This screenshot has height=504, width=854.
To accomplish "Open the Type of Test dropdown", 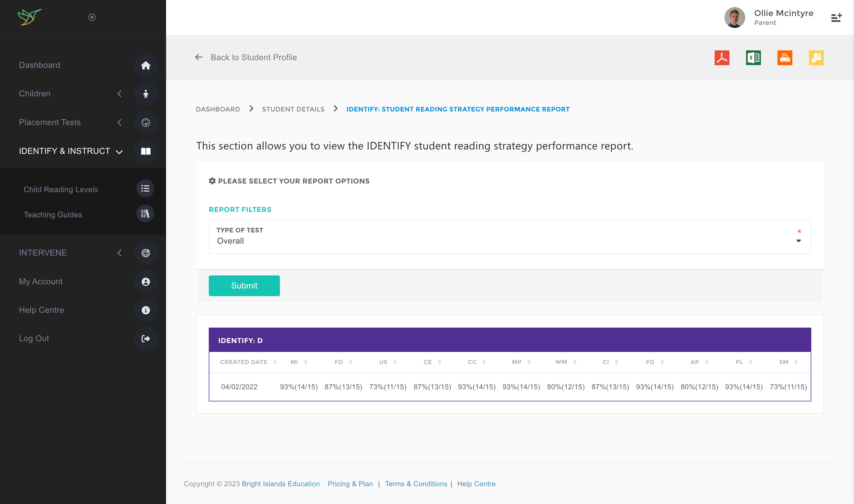I will (x=509, y=237).
